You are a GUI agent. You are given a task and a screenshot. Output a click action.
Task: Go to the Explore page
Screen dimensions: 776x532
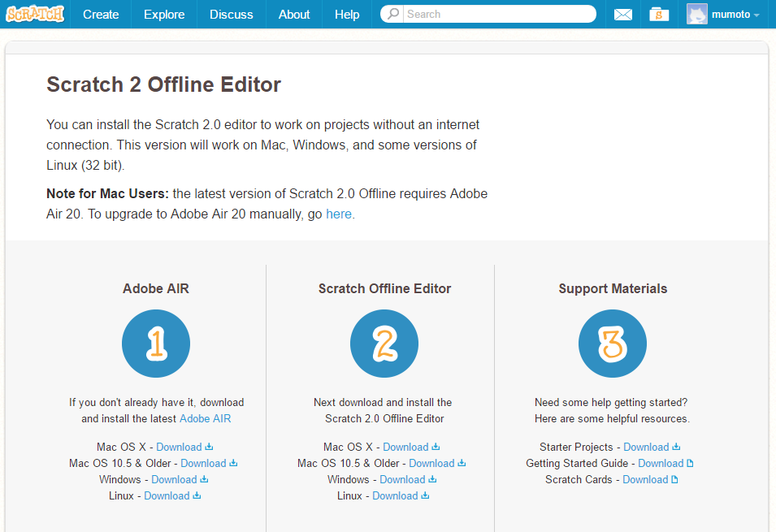pyautogui.click(x=164, y=15)
